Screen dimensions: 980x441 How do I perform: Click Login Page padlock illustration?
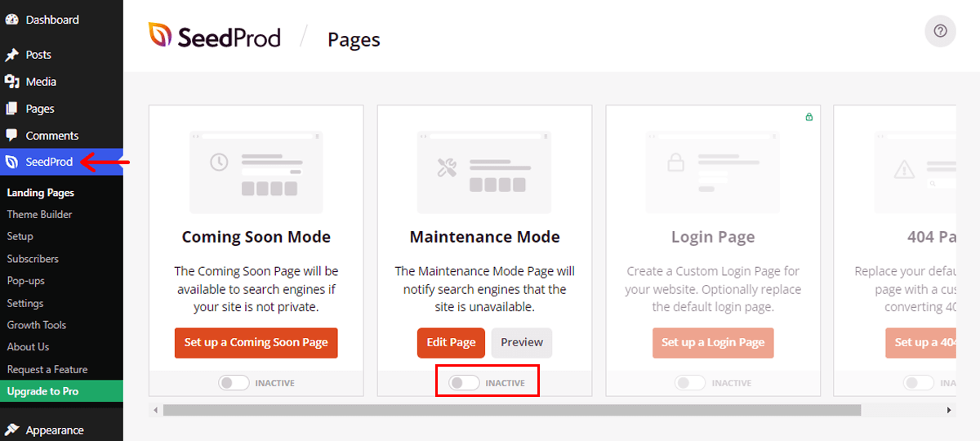675,162
